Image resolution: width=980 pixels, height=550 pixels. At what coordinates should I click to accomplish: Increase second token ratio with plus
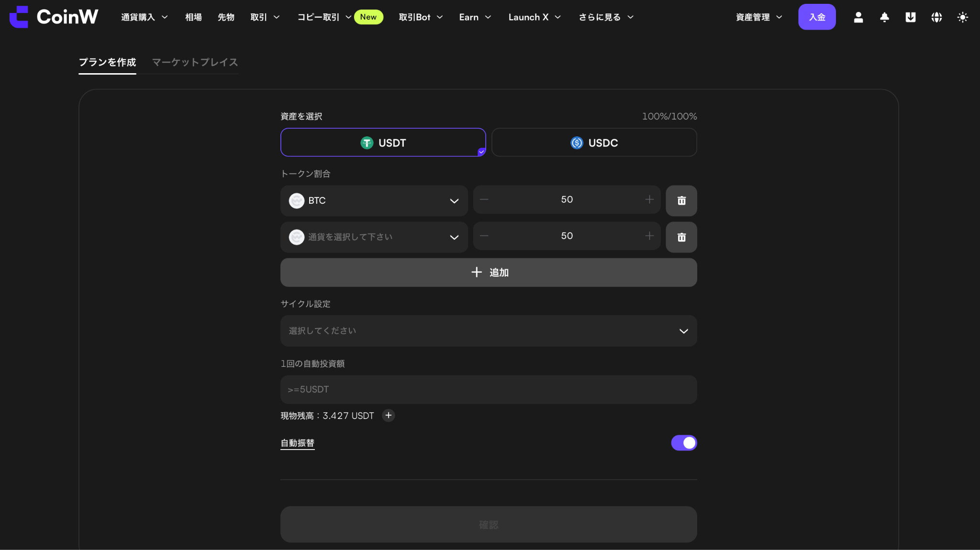click(649, 236)
